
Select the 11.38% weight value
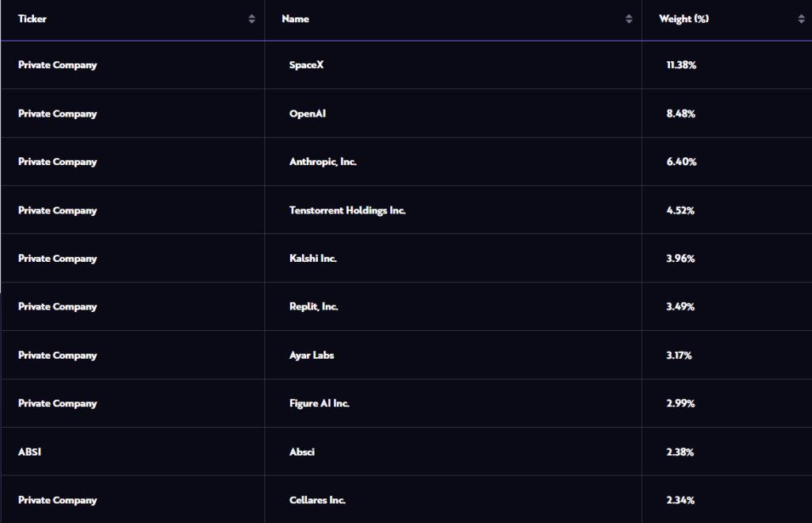tap(681, 65)
